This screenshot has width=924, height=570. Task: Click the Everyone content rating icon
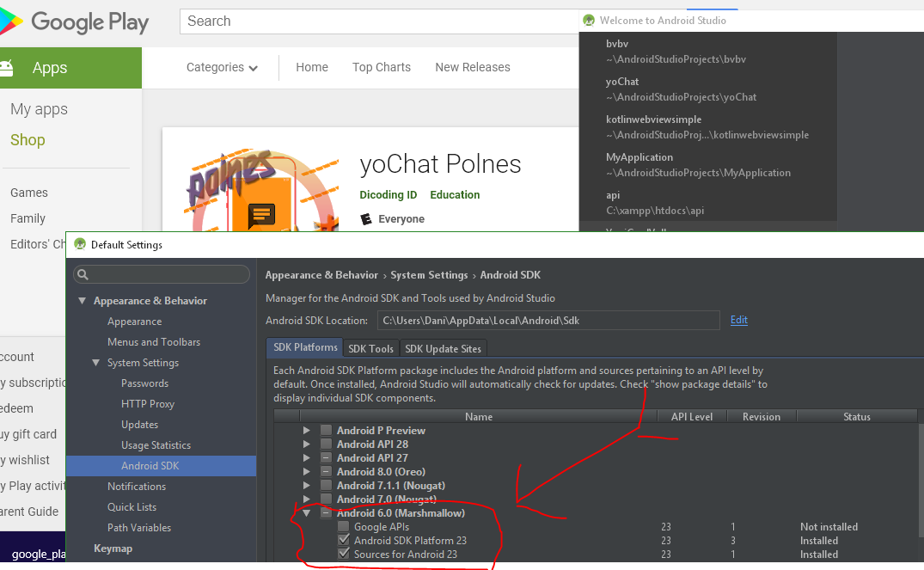pyautogui.click(x=366, y=218)
